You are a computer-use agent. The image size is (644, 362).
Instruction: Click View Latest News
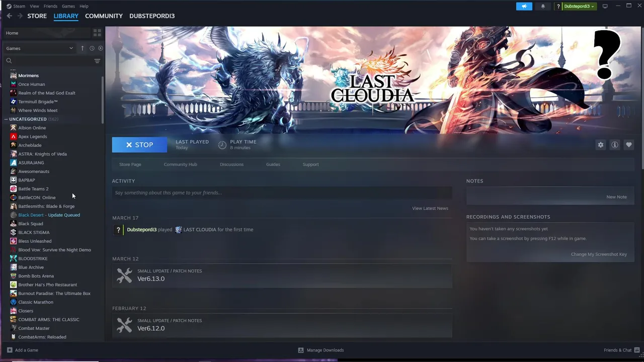click(x=430, y=208)
